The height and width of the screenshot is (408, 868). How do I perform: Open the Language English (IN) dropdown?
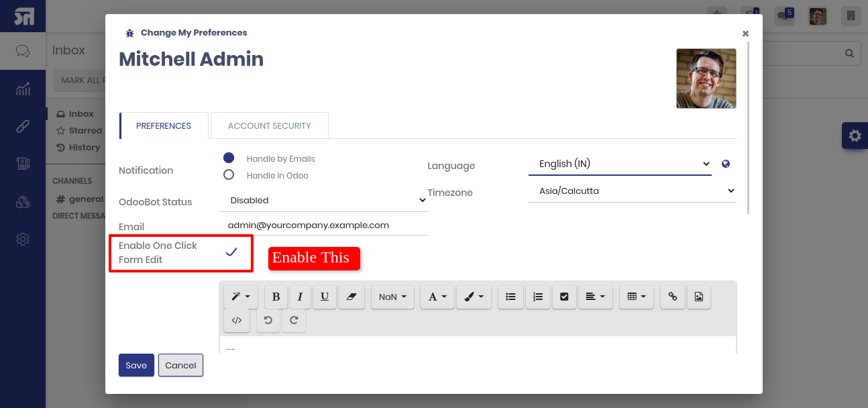tap(620, 164)
